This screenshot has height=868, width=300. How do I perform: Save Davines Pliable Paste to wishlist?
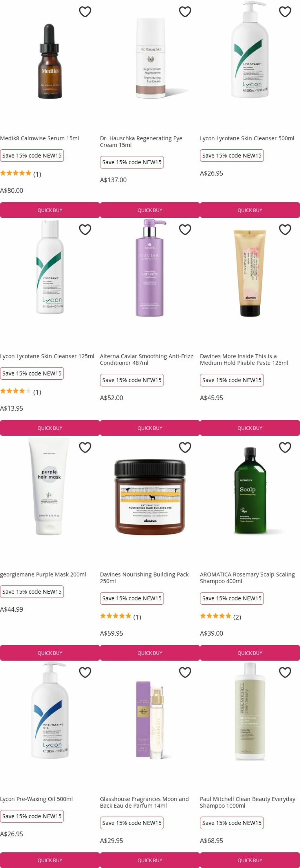click(x=285, y=229)
